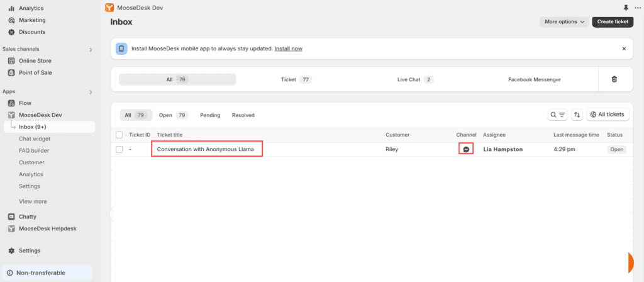The width and height of the screenshot is (644, 282).
Task: Open Customer page in sidebar
Action: coord(31,163)
